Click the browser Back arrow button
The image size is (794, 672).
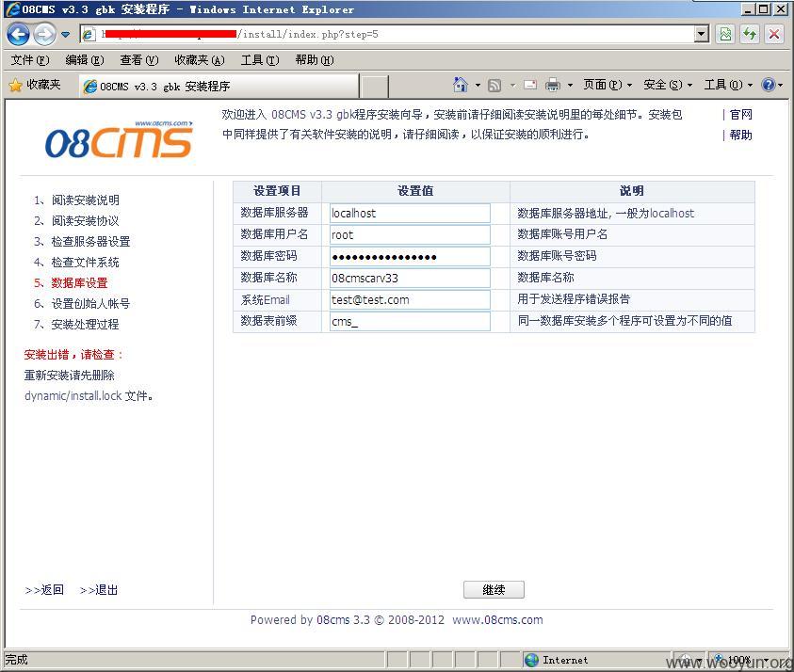pos(18,35)
